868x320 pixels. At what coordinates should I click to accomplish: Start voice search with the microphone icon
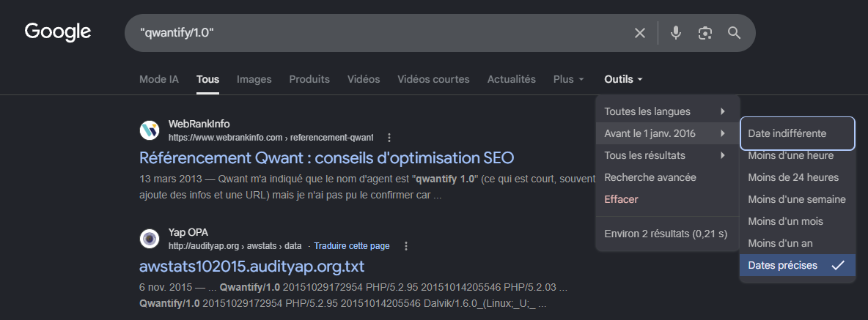point(675,33)
